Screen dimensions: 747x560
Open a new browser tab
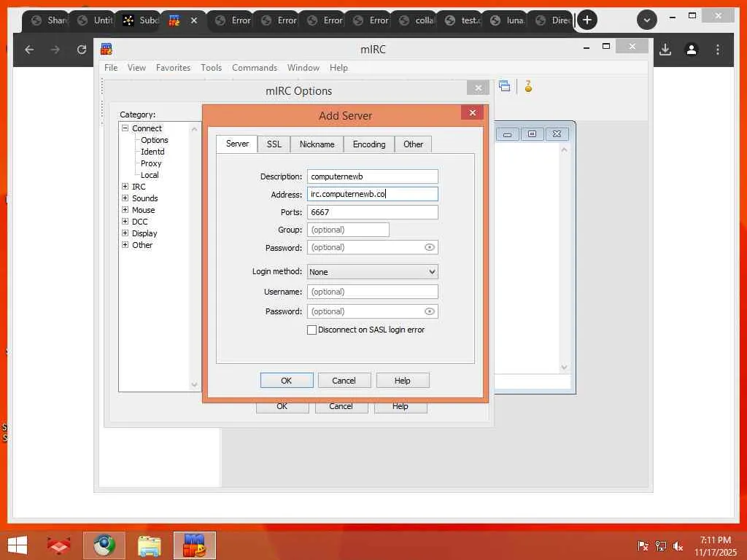click(587, 20)
